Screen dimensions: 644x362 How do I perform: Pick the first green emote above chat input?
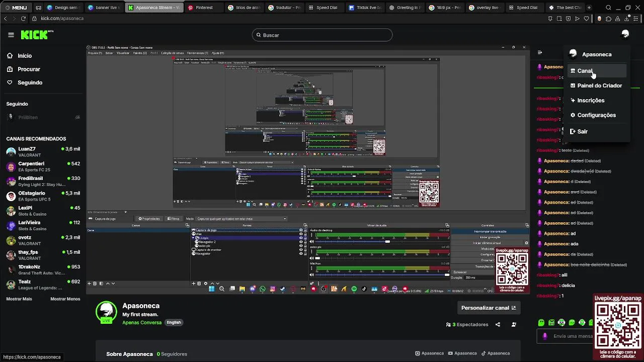click(x=541, y=322)
